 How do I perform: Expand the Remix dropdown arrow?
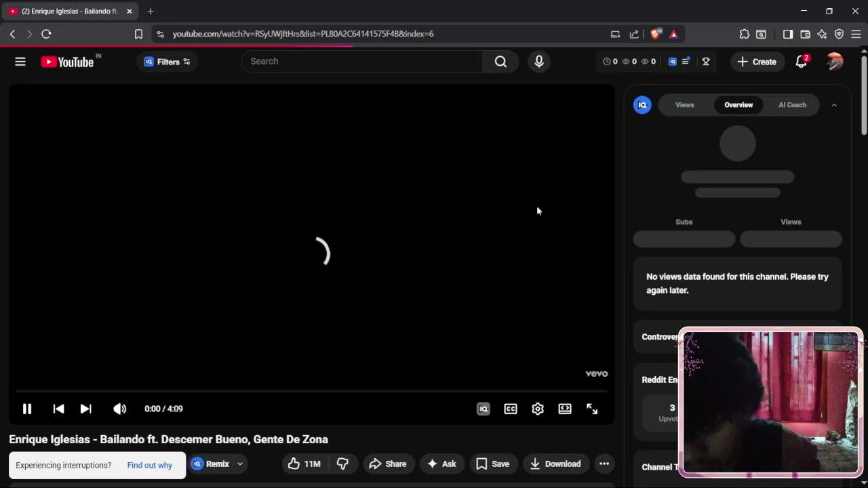click(240, 464)
